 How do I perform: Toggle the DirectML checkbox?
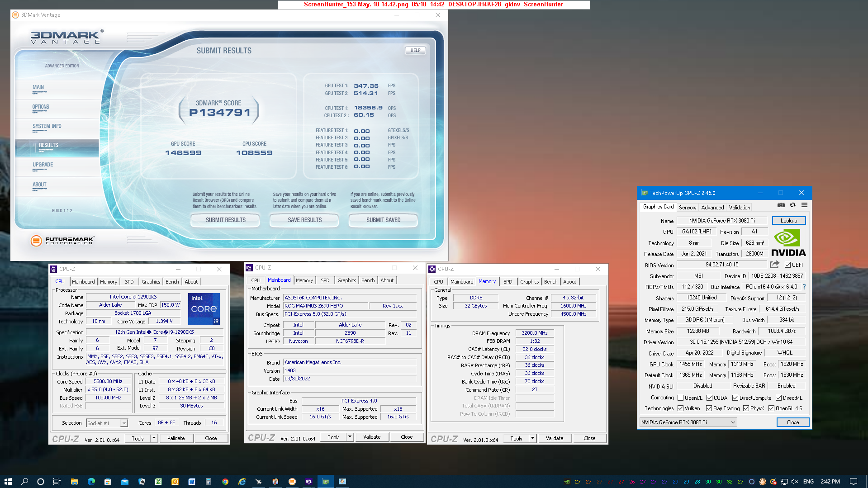coord(778,398)
